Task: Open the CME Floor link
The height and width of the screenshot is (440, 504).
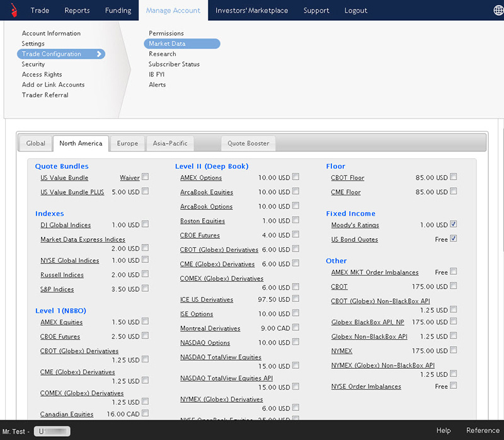Action: (346, 192)
